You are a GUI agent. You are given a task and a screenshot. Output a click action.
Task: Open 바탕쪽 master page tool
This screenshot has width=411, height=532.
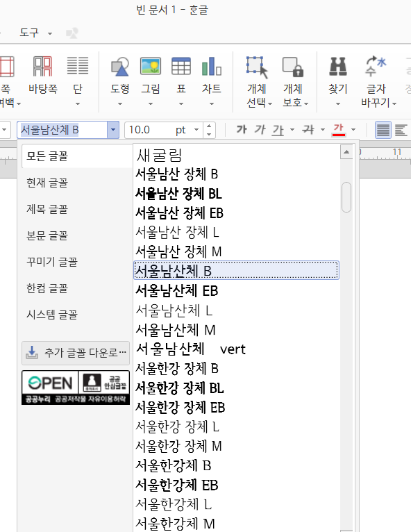pyautogui.click(x=43, y=74)
